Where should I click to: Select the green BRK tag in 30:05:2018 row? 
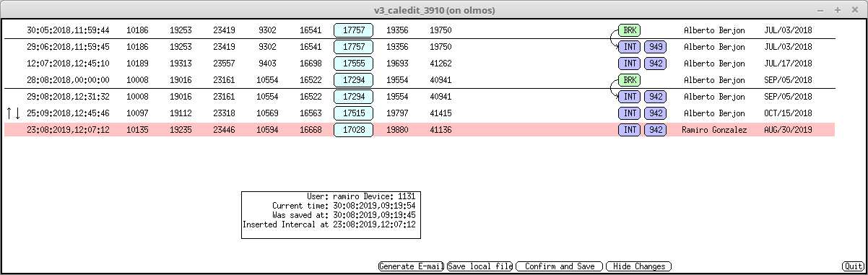tap(630, 30)
